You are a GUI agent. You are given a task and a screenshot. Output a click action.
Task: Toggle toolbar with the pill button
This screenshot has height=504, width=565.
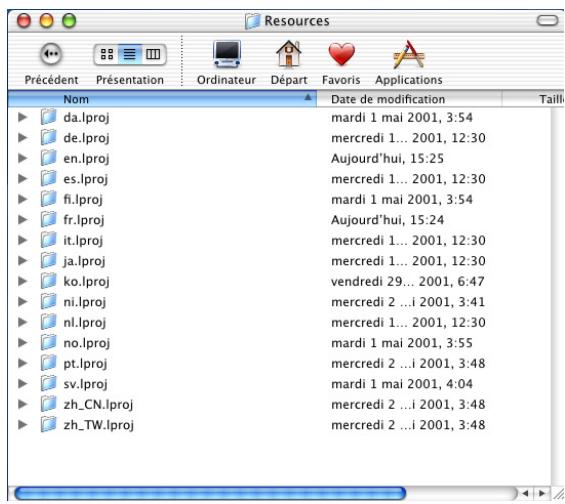[547, 21]
